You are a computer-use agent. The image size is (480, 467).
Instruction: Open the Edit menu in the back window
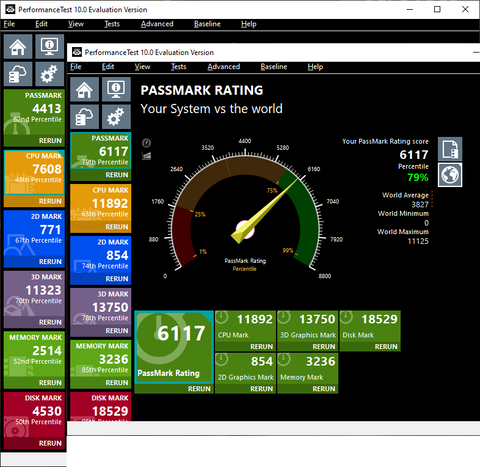pyautogui.click(x=41, y=24)
